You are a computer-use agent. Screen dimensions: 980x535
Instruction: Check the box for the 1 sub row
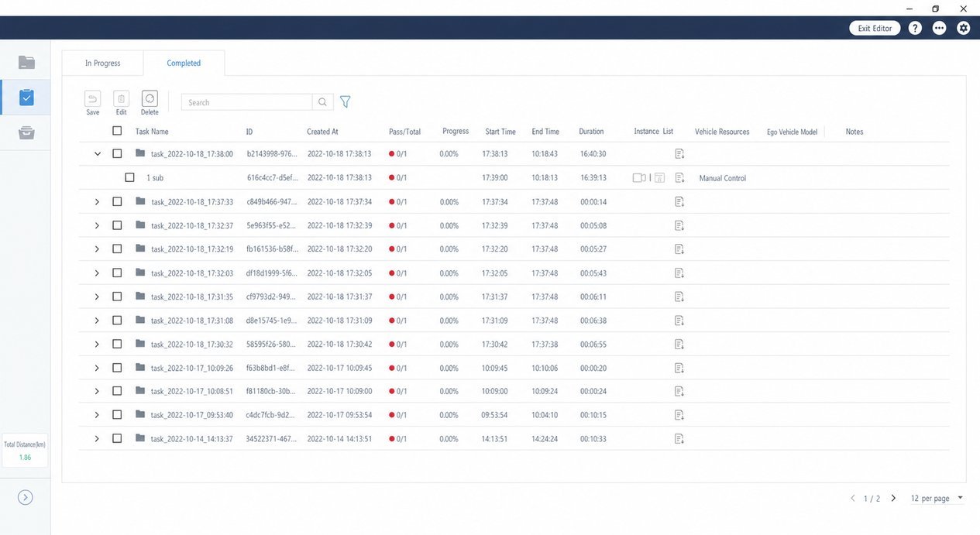[129, 177]
